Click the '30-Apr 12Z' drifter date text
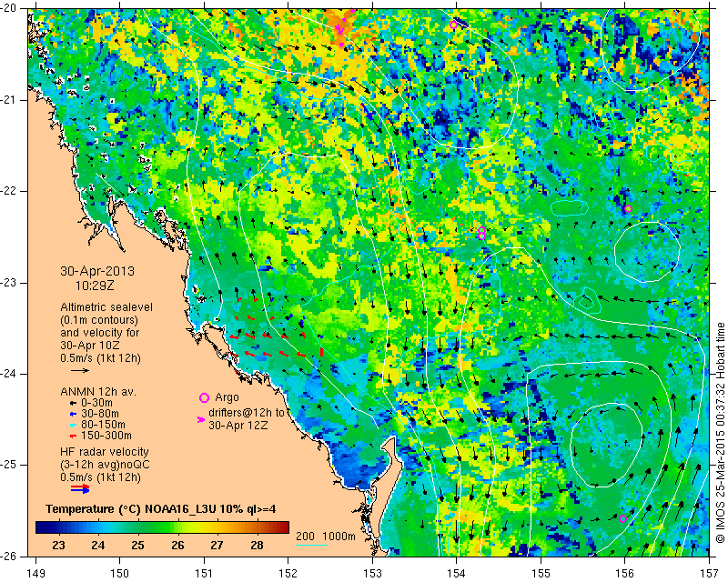This screenshot has height=582, width=728. 238,425
